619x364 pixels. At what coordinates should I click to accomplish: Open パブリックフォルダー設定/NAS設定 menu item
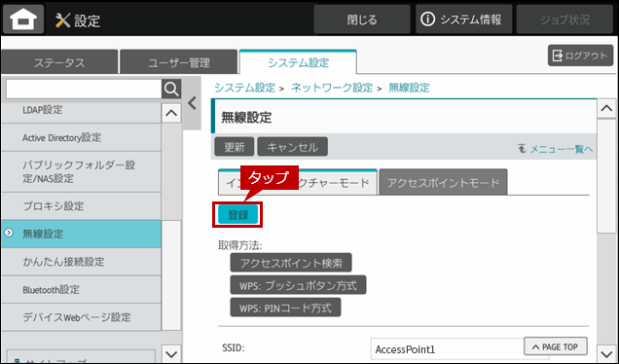click(81, 171)
